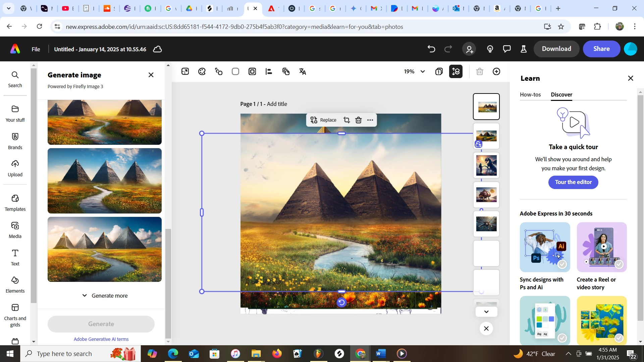Open the Elements panel in sidebar
644x362 pixels.
coord(15,285)
